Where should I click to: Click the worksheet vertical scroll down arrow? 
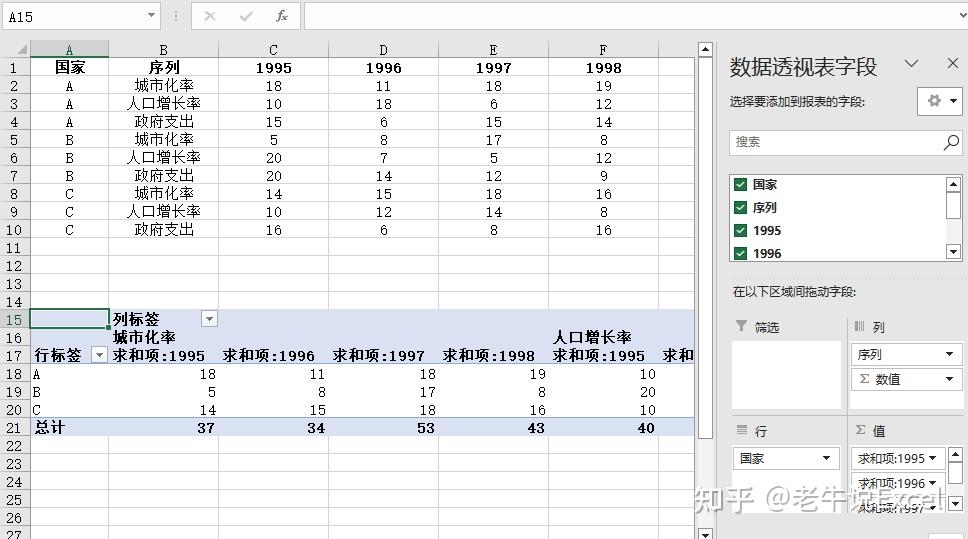pos(705,533)
